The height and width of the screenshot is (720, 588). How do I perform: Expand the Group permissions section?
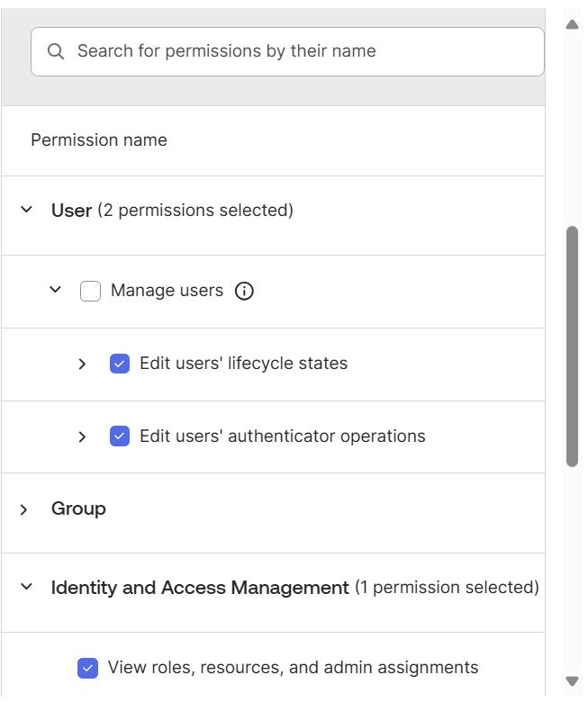pos(25,509)
